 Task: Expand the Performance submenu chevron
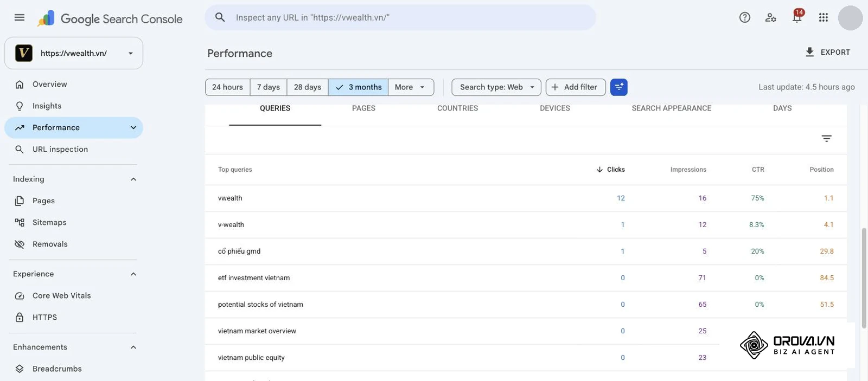133,128
